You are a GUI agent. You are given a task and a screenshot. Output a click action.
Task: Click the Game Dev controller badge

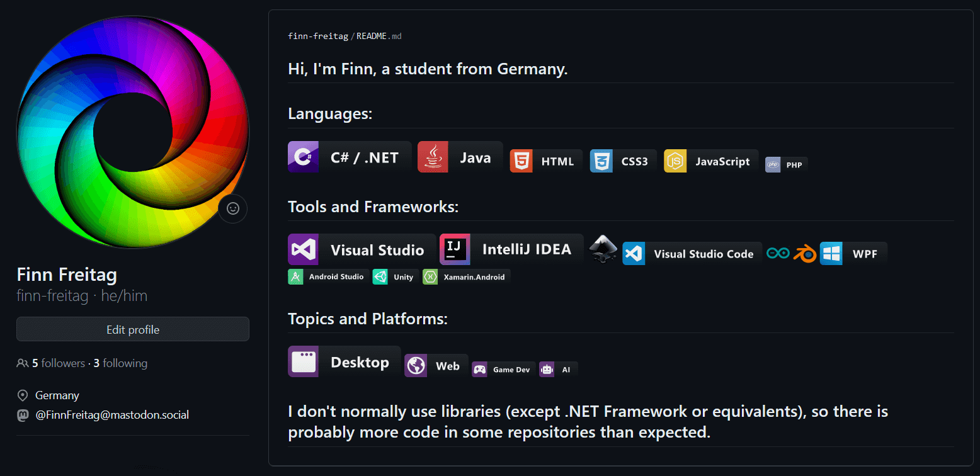click(x=503, y=370)
